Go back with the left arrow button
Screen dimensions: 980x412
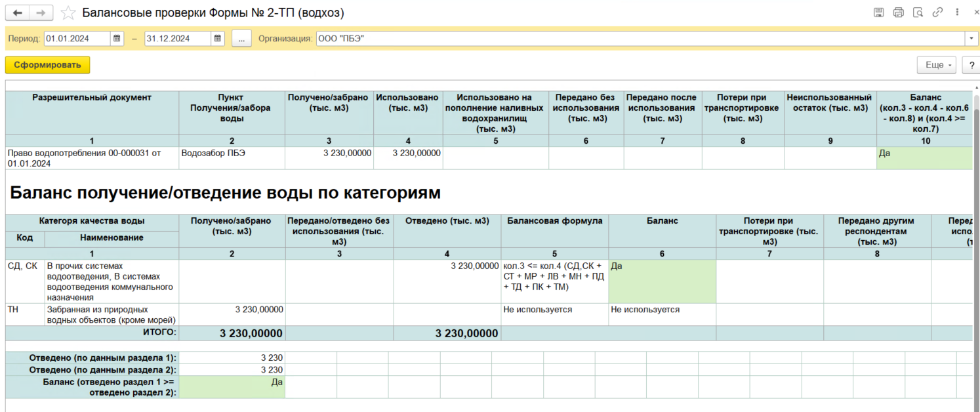click(x=18, y=12)
